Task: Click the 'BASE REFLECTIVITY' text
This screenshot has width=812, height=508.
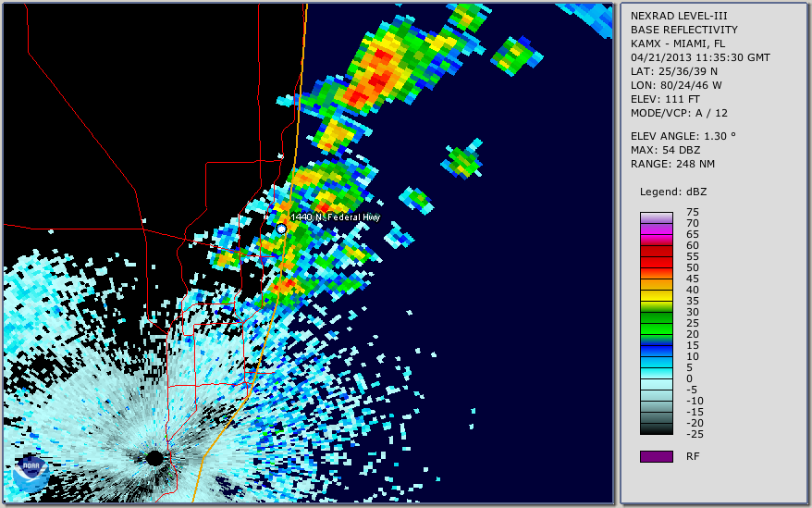Action: (x=684, y=30)
